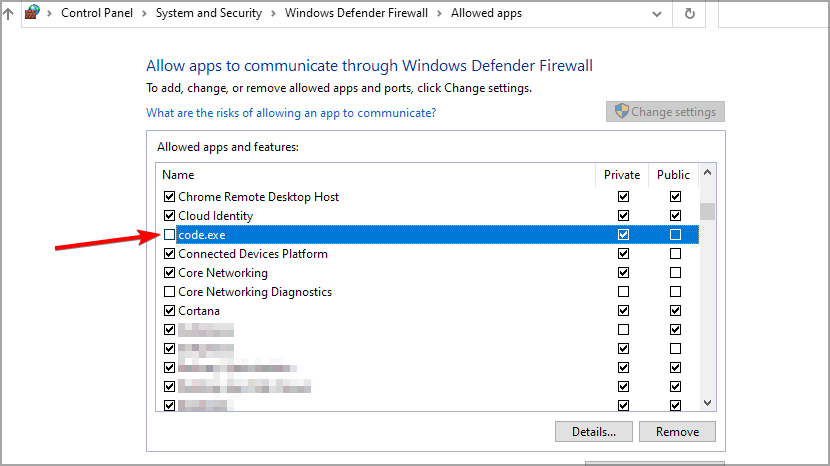Uncheck Chrome Remote Desktop Host checkbox
The image size is (830, 466).
pos(170,197)
